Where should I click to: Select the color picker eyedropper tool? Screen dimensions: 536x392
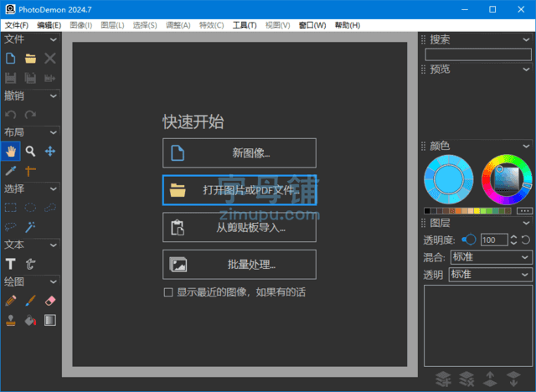point(11,171)
